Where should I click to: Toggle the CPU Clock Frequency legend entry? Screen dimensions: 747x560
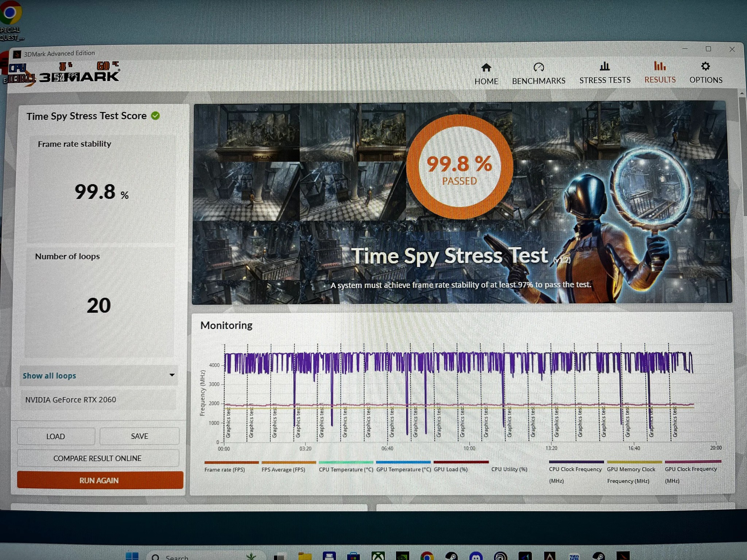[x=576, y=472]
